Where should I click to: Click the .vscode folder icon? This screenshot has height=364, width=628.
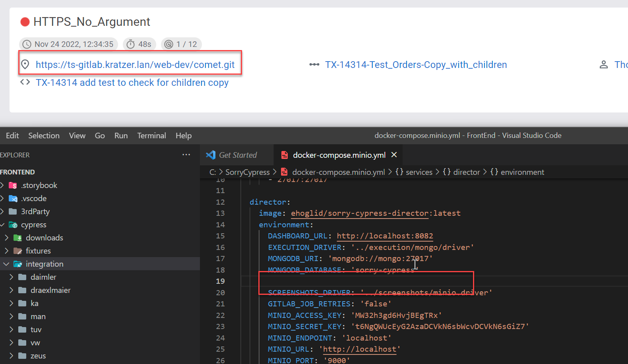pyautogui.click(x=13, y=198)
